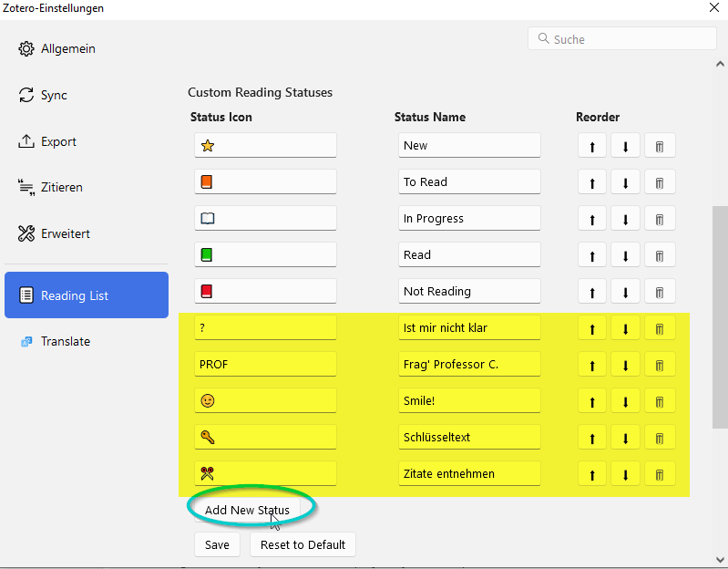Open the Erweitert settings pane
728x569 pixels.
click(87, 233)
